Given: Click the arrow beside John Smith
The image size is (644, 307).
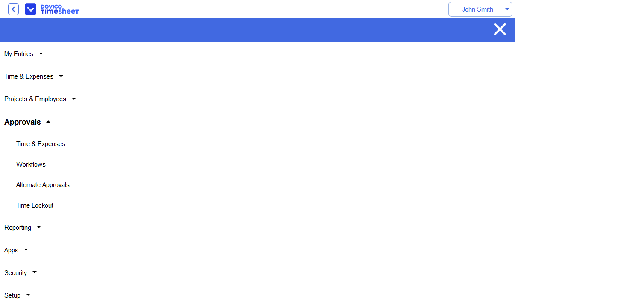Looking at the screenshot, I should coord(507,9).
